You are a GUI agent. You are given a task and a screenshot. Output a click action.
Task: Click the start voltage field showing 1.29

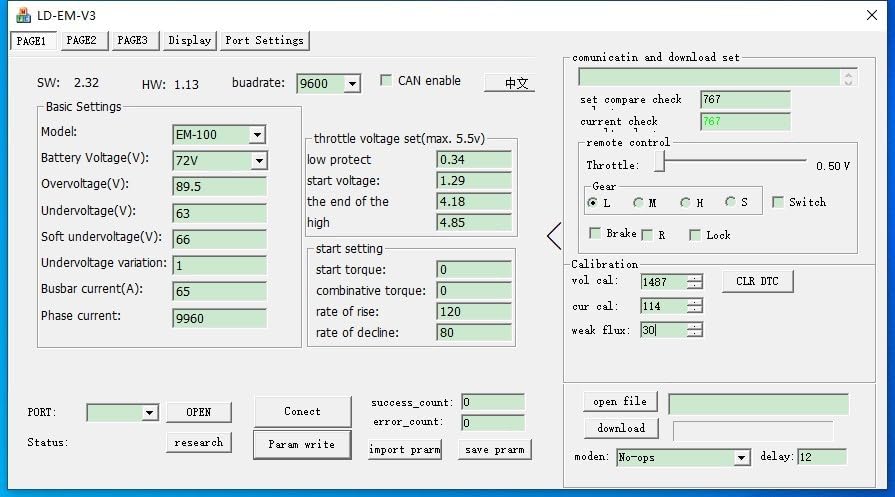(x=474, y=181)
